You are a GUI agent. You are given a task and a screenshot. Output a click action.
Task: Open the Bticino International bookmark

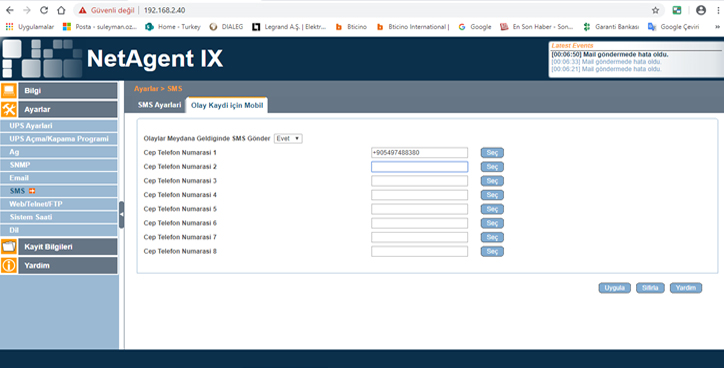pyautogui.click(x=412, y=27)
